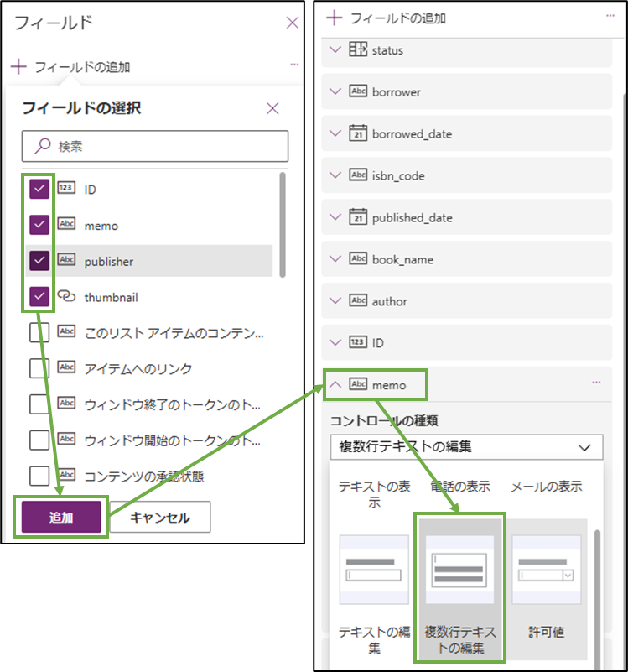Close the フィールドの選択 dialog

tap(272, 108)
